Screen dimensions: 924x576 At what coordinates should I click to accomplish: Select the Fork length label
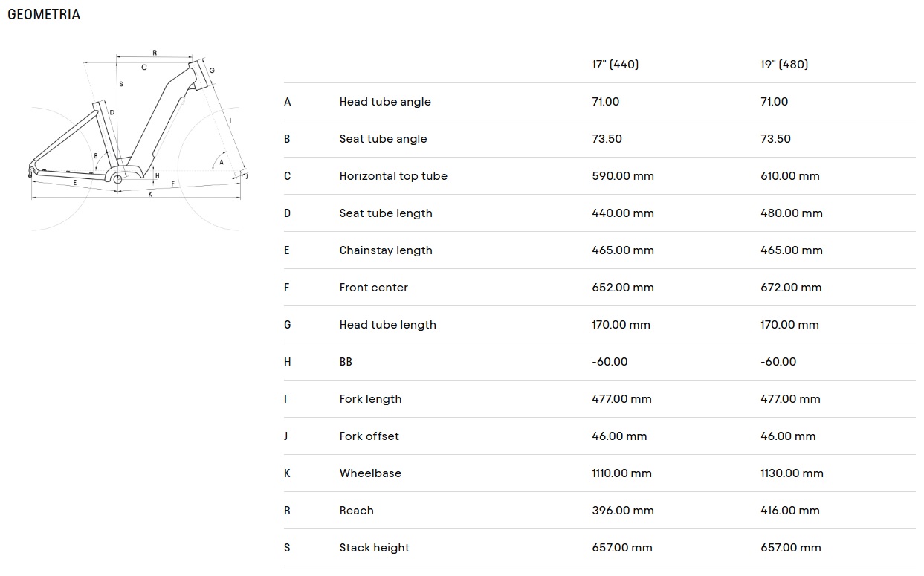(x=371, y=399)
